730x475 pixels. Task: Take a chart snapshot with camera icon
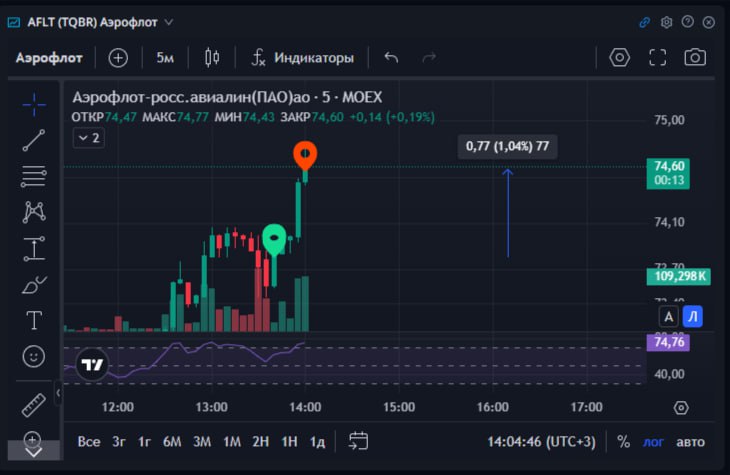pyautogui.click(x=695, y=57)
